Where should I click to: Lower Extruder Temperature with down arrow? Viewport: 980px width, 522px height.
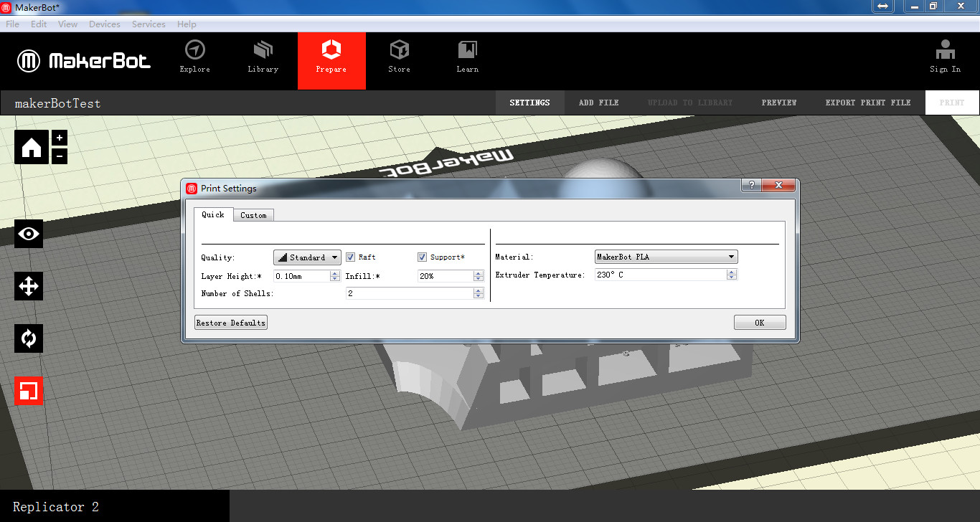click(732, 277)
